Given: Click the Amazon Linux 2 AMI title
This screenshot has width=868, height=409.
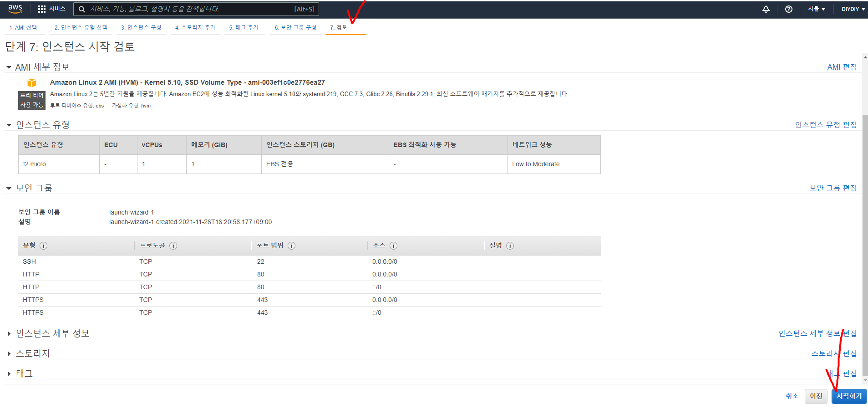Looking at the screenshot, I should pos(188,82).
